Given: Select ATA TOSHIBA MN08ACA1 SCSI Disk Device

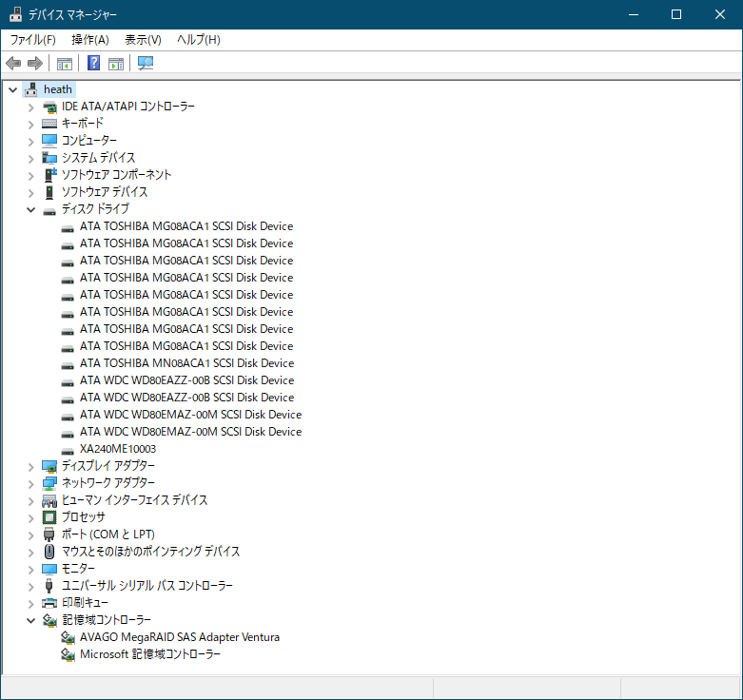Looking at the screenshot, I should (187, 363).
